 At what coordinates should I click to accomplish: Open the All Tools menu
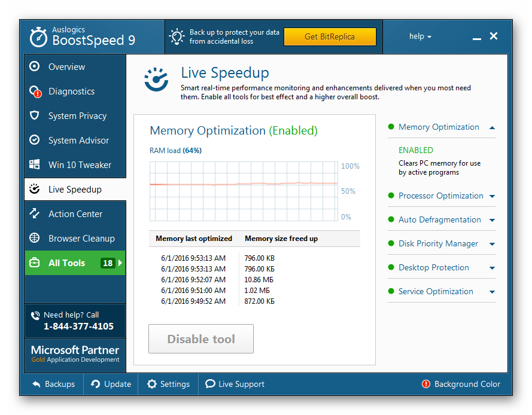pos(75,263)
